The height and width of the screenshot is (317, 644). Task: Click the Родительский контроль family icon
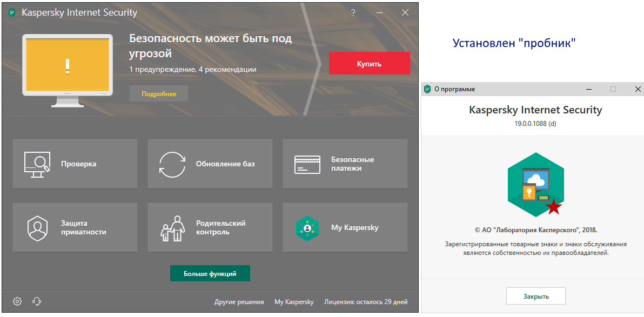[x=172, y=228]
